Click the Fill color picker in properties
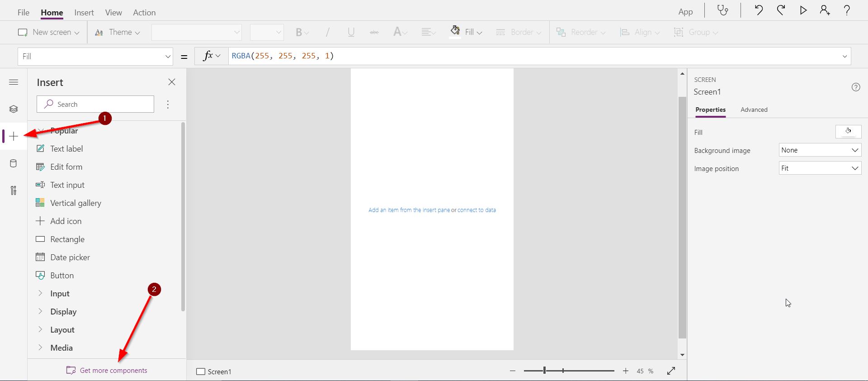This screenshot has width=868, height=381. (x=848, y=132)
